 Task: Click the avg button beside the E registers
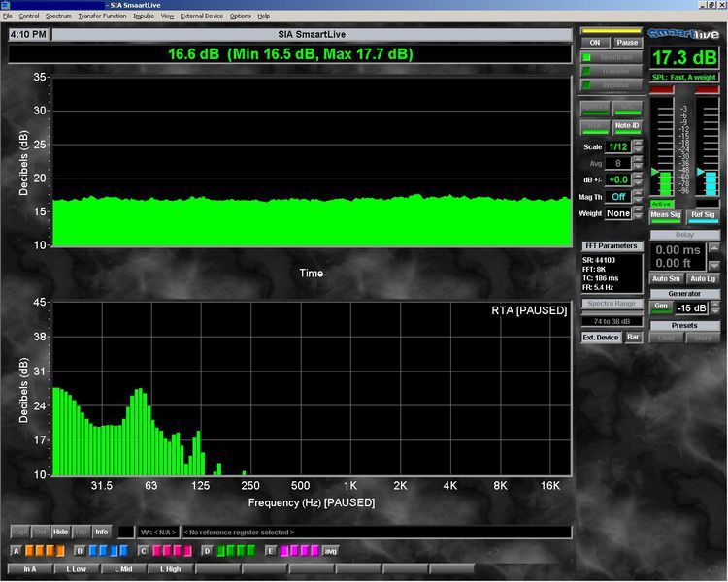(330, 551)
